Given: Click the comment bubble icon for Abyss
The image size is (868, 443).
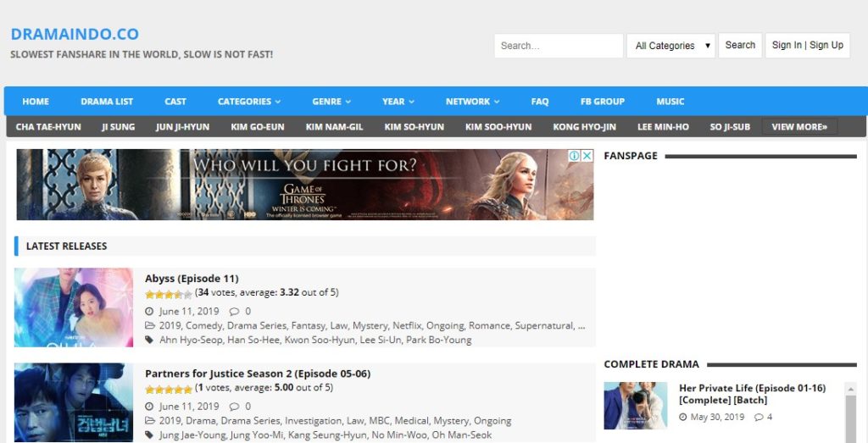Looking at the screenshot, I should point(234,312).
